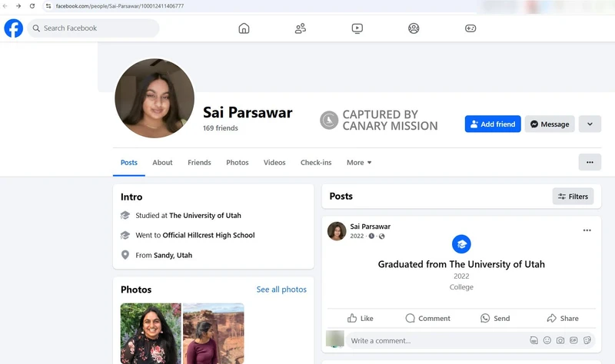Focus the Search Facebook field

(x=93, y=28)
